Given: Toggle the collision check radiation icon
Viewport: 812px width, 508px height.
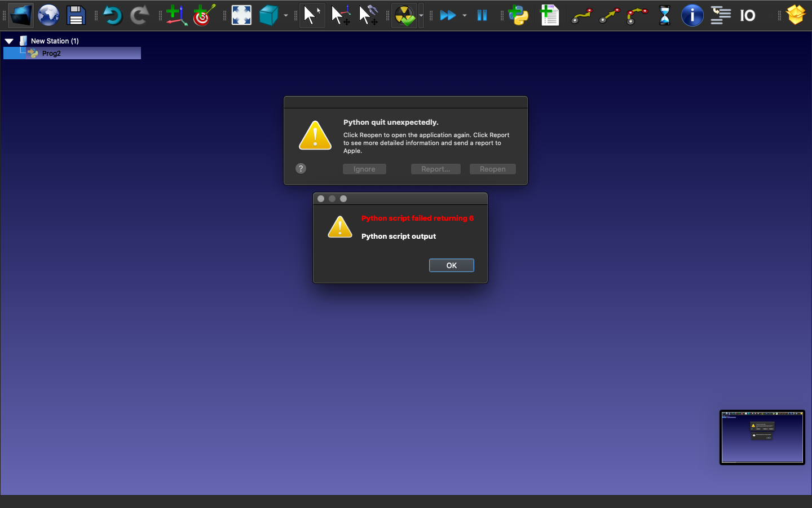Looking at the screenshot, I should (404, 15).
